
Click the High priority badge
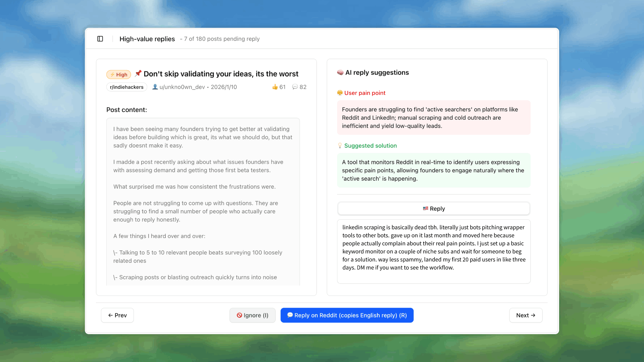click(118, 74)
